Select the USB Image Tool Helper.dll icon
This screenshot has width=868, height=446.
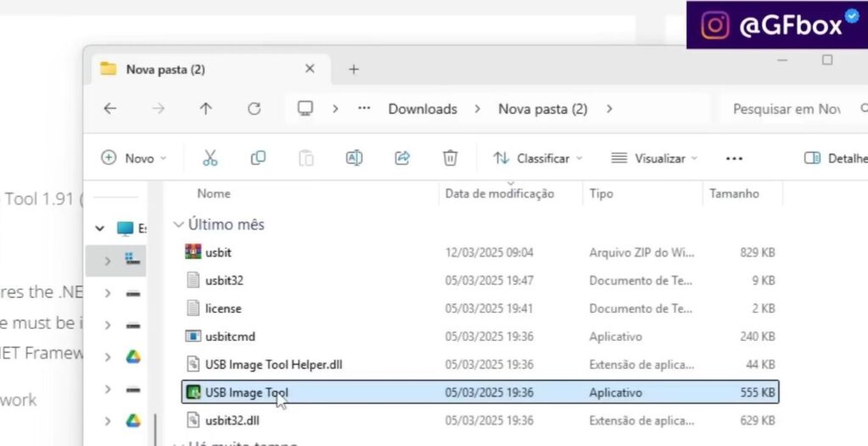(x=192, y=364)
